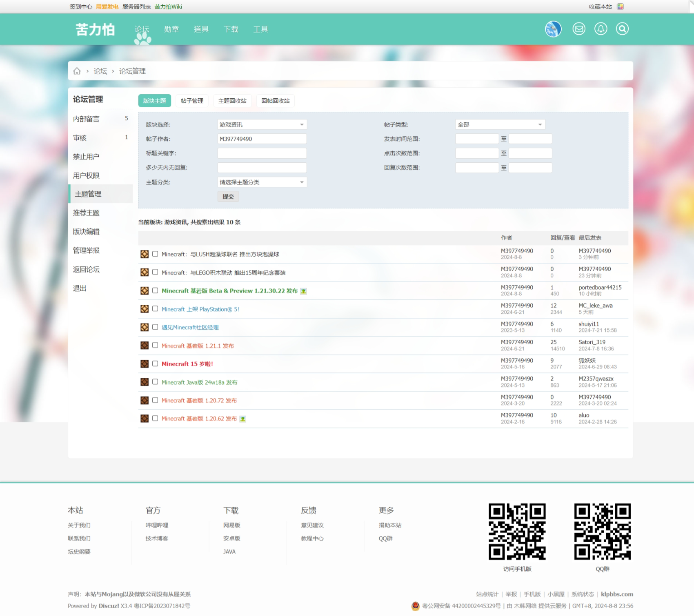Tick checkbox for 基岩版 1.21.1 发布
Viewport: 694px width, 616px height.
coord(155,345)
